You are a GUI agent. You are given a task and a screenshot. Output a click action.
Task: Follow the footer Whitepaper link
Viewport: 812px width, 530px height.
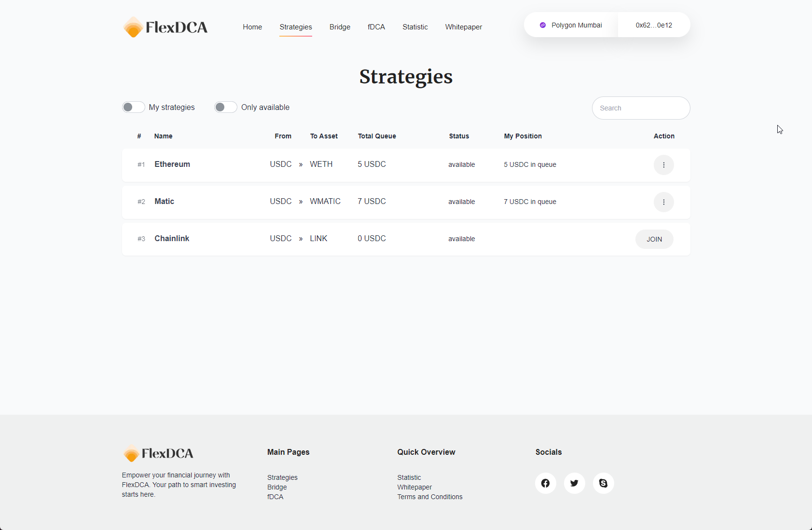click(414, 487)
